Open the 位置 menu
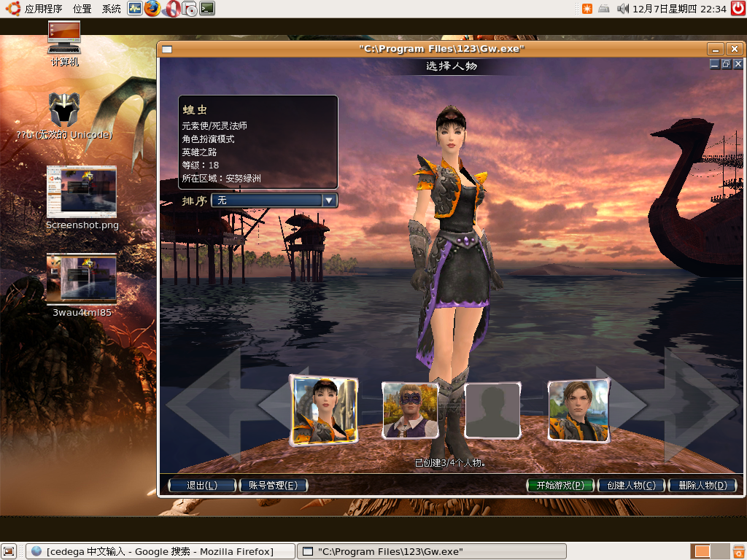The width and height of the screenshot is (747, 560). point(82,9)
